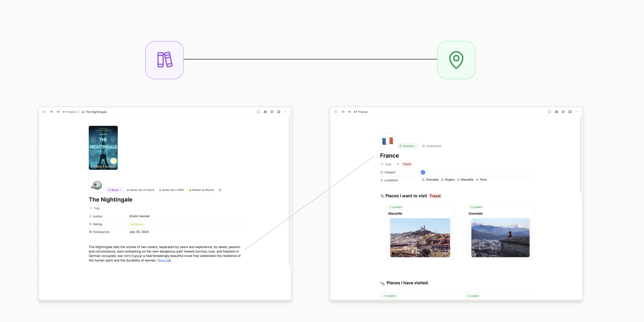644x322 pixels.
Task: Pin The Nightingale page
Action: 272,112
